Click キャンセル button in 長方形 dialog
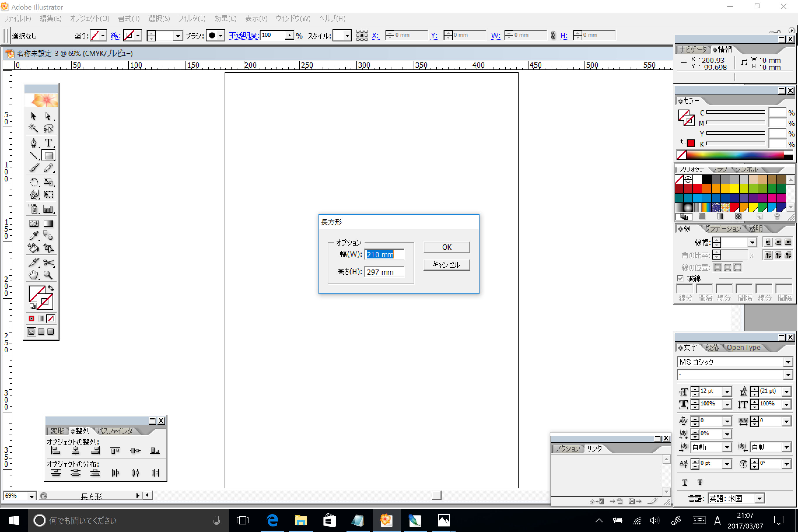 447,264
